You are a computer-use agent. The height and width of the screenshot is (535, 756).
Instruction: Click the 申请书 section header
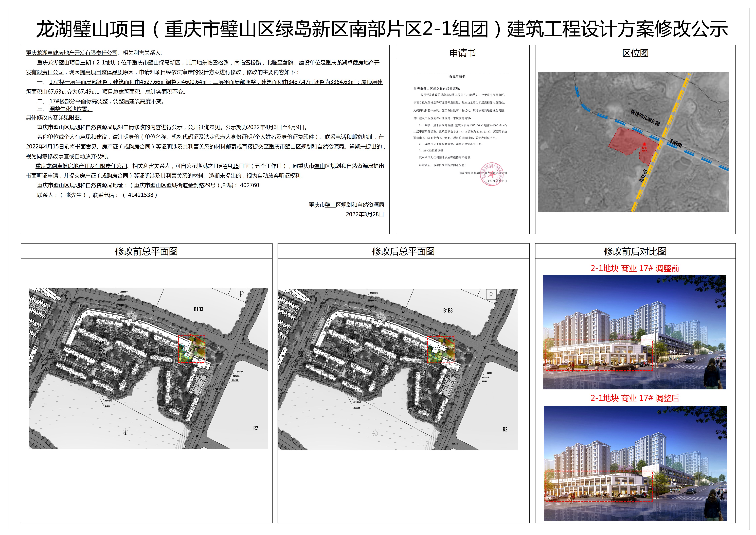coord(462,53)
